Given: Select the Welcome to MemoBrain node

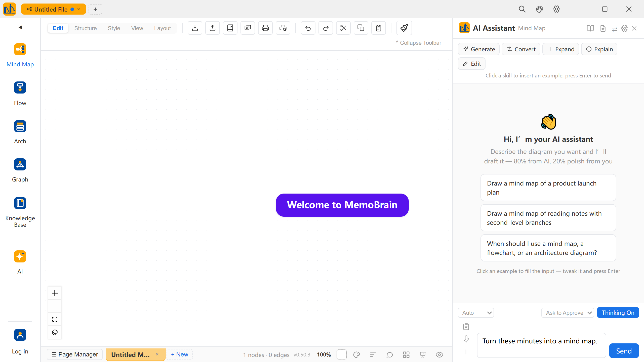Looking at the screenshot, I should 342,205.
